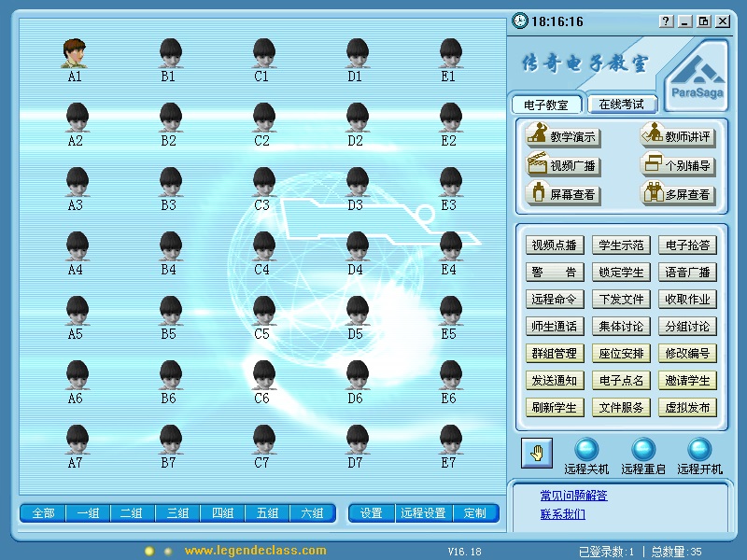Show 全部 all groups
The image size is (747, 560).
tap(43, 512)
